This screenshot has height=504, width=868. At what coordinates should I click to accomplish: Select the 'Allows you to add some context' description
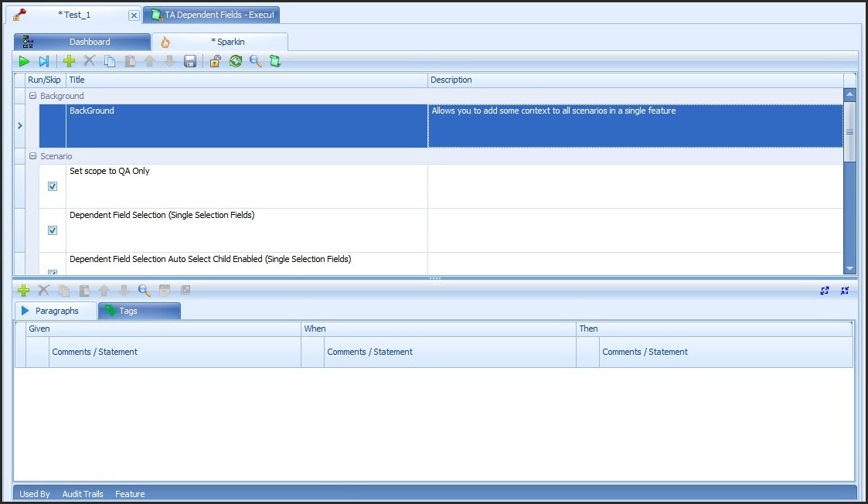pos(635,126)
